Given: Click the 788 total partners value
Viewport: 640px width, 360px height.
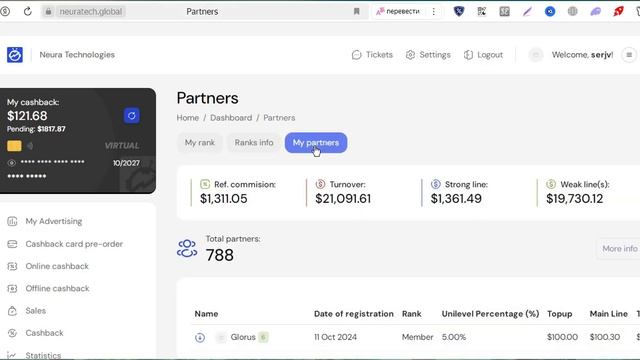Looking at the screenshot, I should click(x=220, y=256).
